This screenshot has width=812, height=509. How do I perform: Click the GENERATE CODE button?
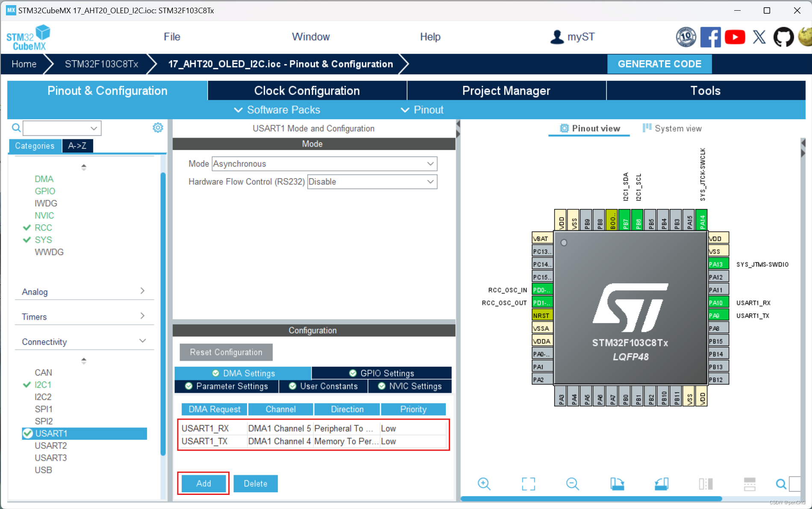click(x=659, y=64)
